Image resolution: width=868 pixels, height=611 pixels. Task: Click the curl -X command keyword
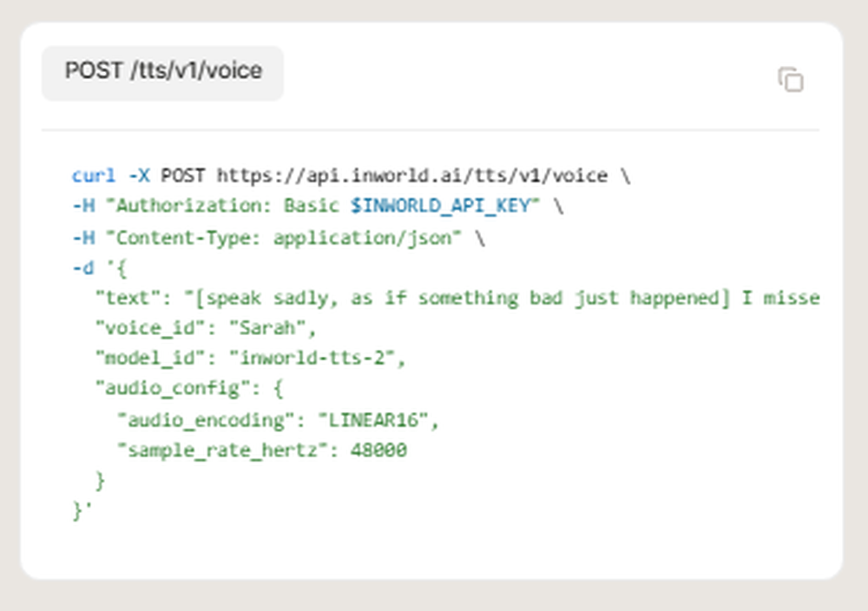111,175
